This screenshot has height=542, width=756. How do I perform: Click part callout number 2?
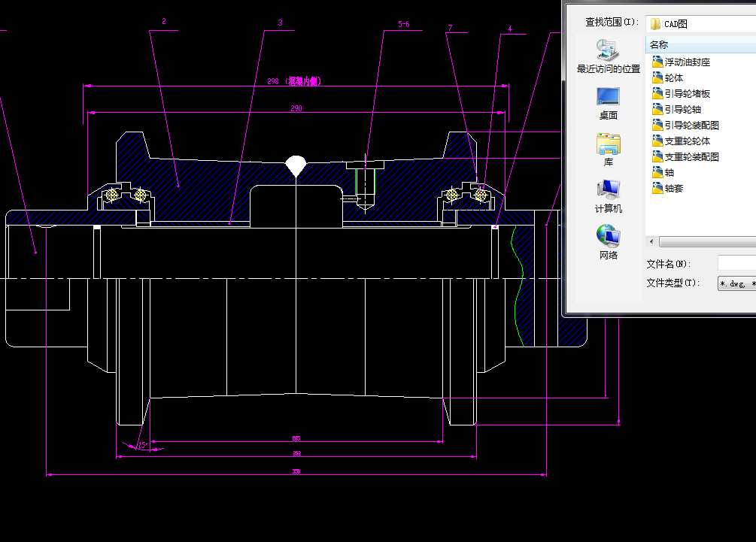[x=164, y=21]
